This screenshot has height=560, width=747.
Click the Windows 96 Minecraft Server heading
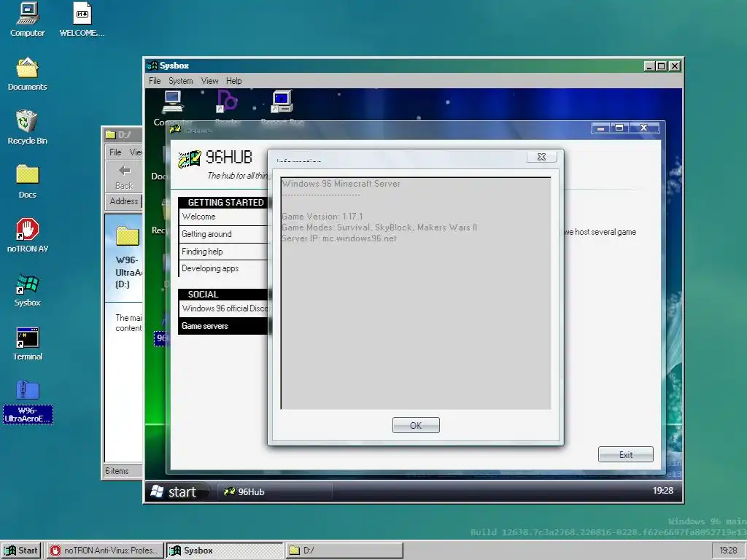point(341,183)
